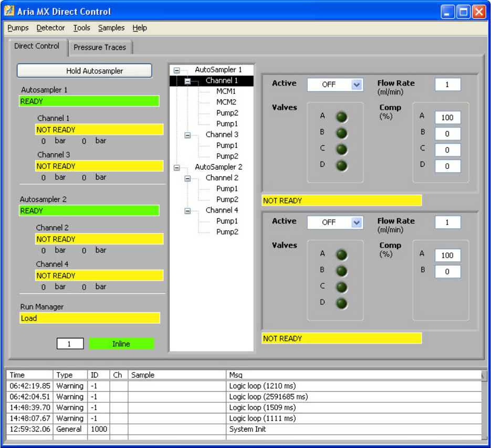
Task: Toggle valve A in the lower panel
Action: 341,255
